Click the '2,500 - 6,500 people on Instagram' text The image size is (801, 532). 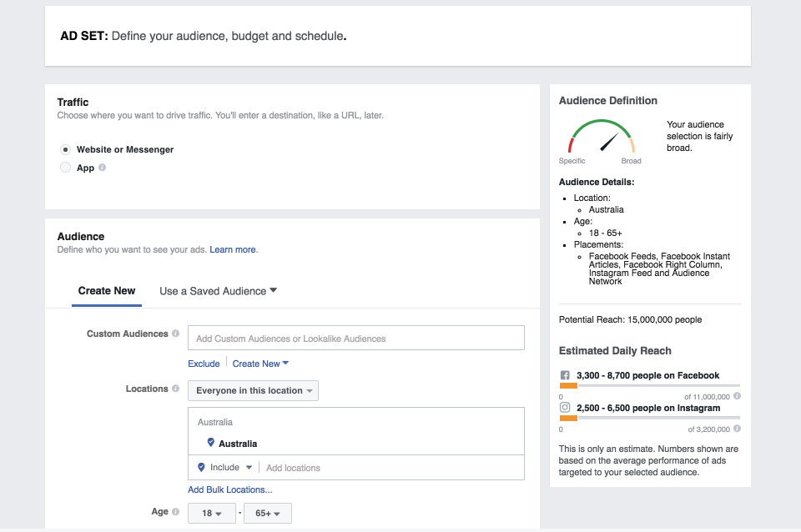point(648,408)
